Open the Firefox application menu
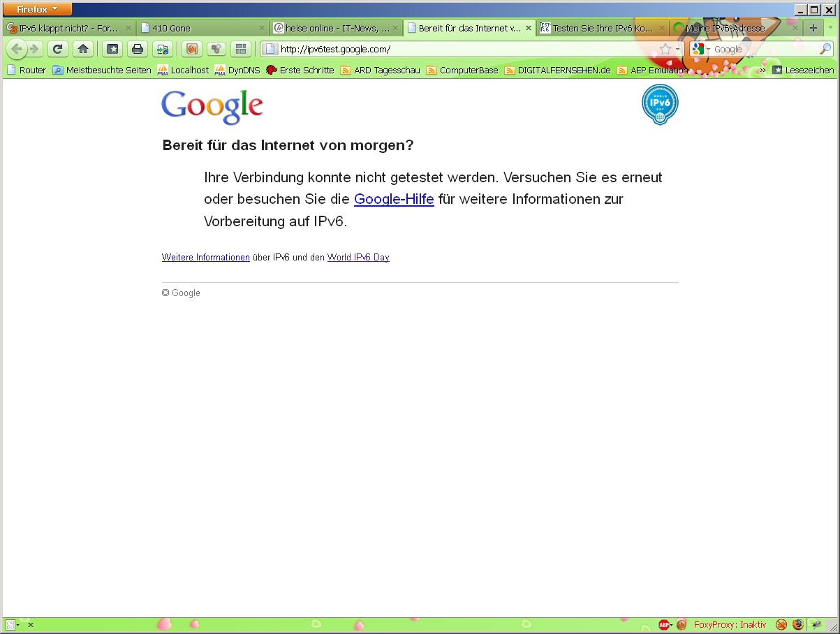The image size is (840, 634). tap(38, 9)
